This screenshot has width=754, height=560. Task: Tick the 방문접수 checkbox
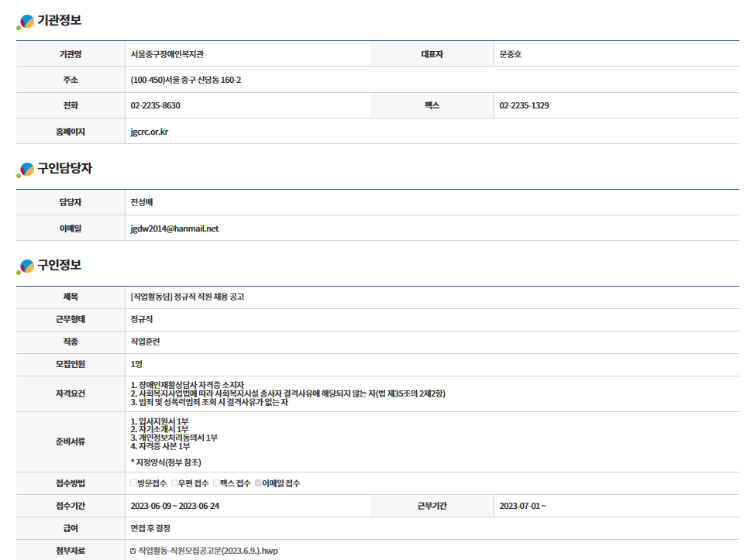click(134, 483)
